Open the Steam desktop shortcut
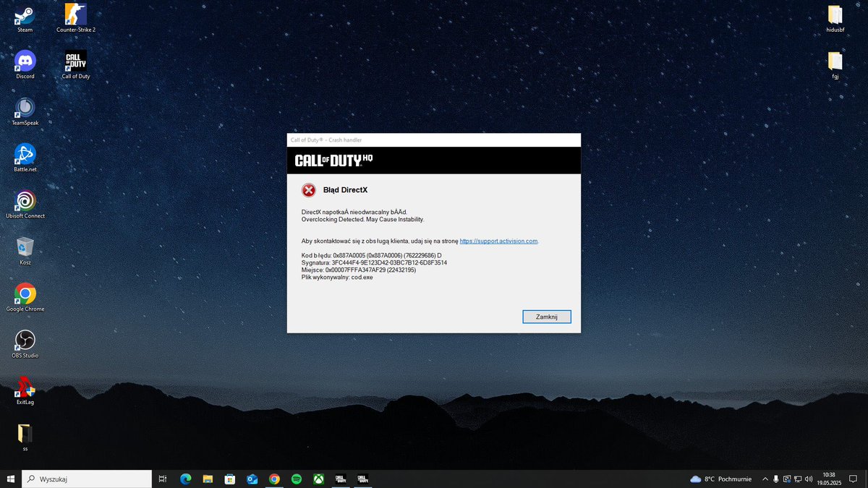This screenshot has height=488, width=868. click(x=25, y=18)
